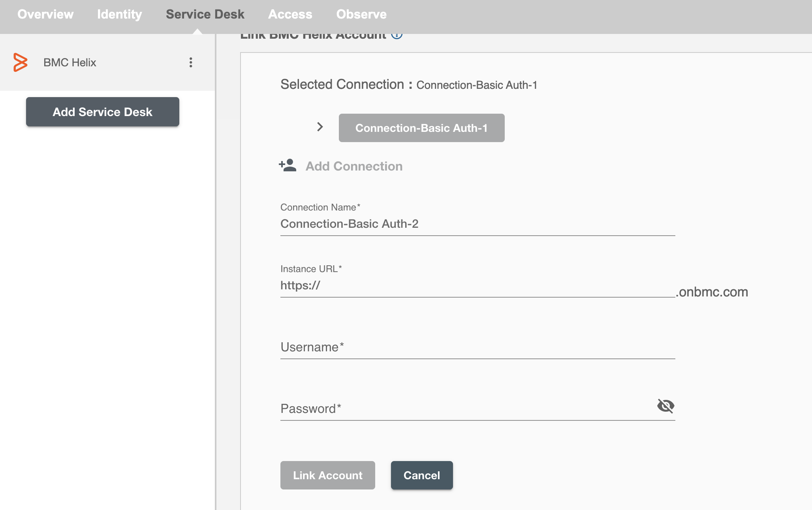The image size is (812, 510).
Task: Open the BMC Helix three-dot menu
Action: pyautogui.click(x=191, y=62)
